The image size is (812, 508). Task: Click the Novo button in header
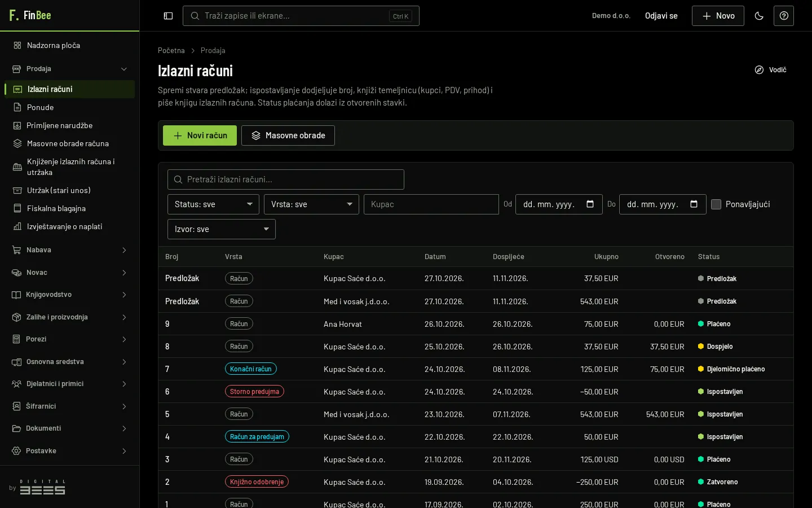point(718,16)
